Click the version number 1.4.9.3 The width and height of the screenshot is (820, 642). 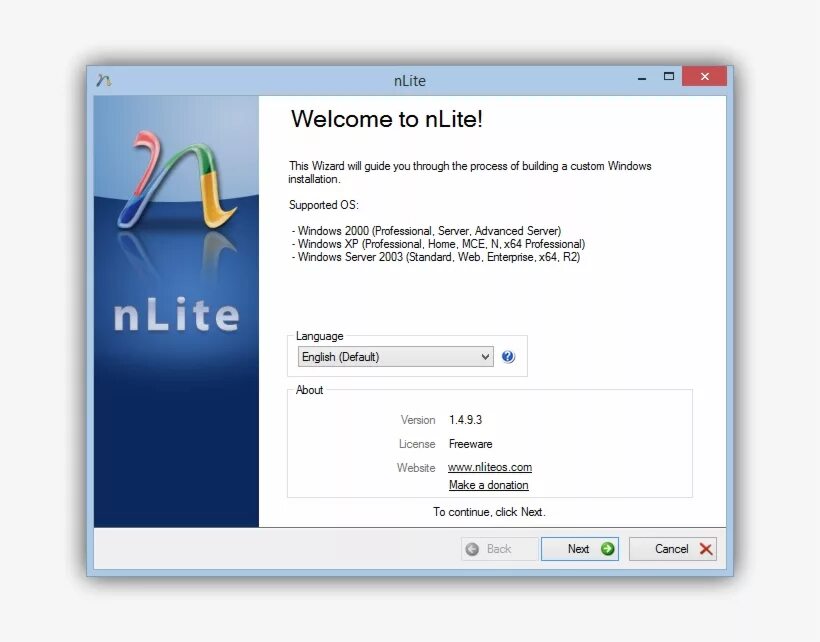[x=465, y=420]
